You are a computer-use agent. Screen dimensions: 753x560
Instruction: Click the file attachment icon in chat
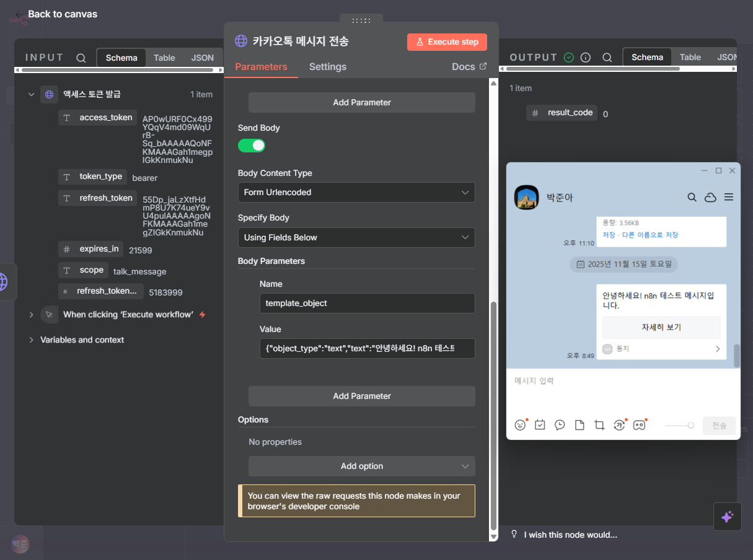click(579, 425)
